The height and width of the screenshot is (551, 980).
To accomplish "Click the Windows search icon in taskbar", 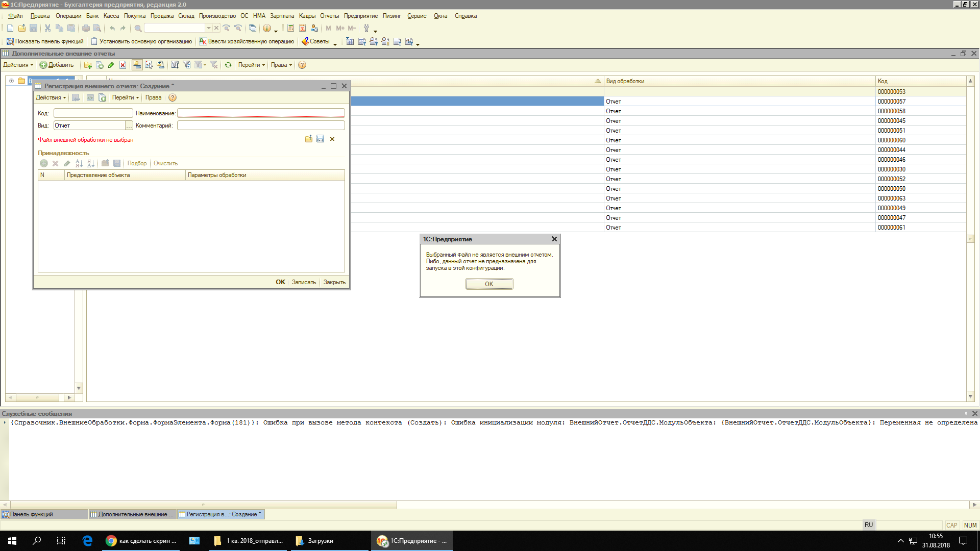I will coord(37,541).
